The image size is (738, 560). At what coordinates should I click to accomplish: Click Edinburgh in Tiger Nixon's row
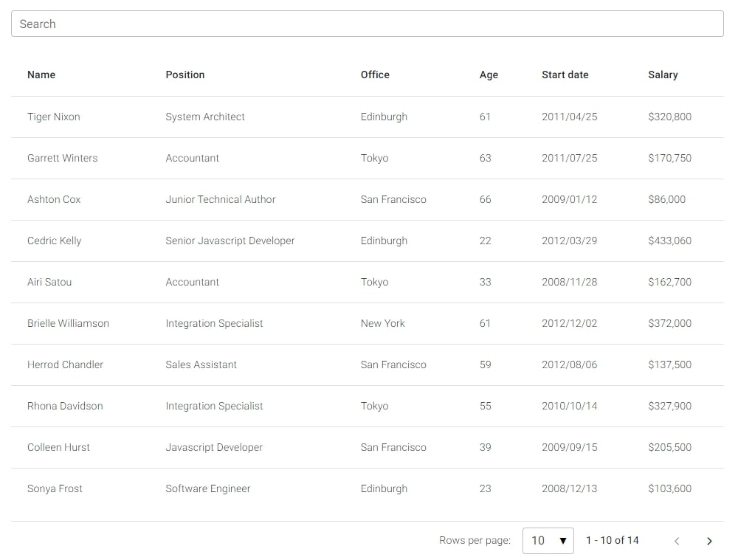(x=384, y=117)
